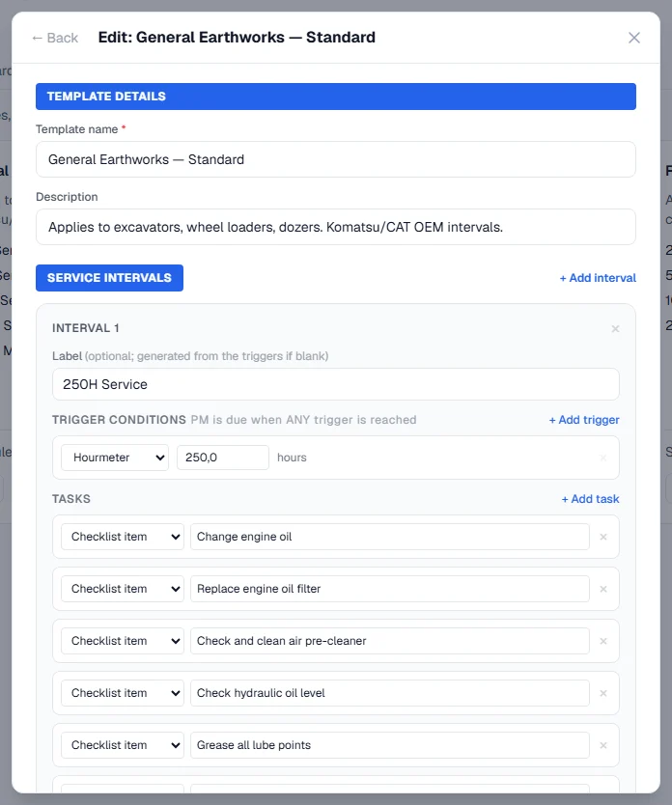Open type dropdown for Check hydraulic oil level
672x805 pixels.
(123, 693)
